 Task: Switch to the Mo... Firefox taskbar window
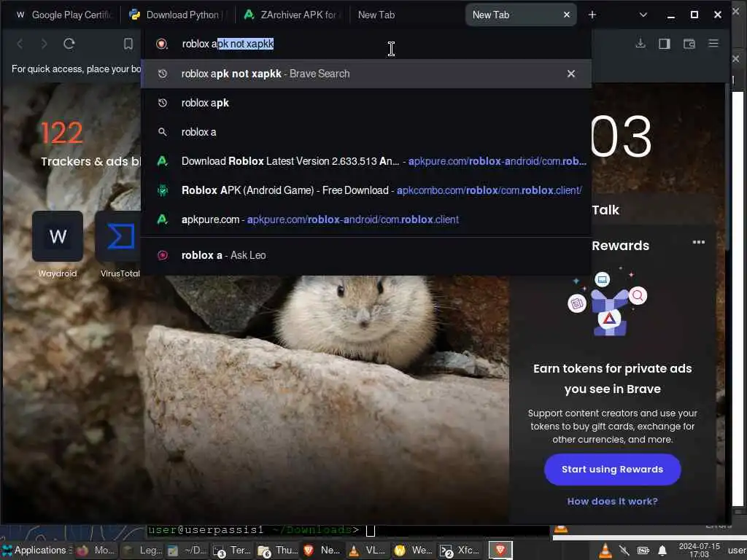pos(97,551)
